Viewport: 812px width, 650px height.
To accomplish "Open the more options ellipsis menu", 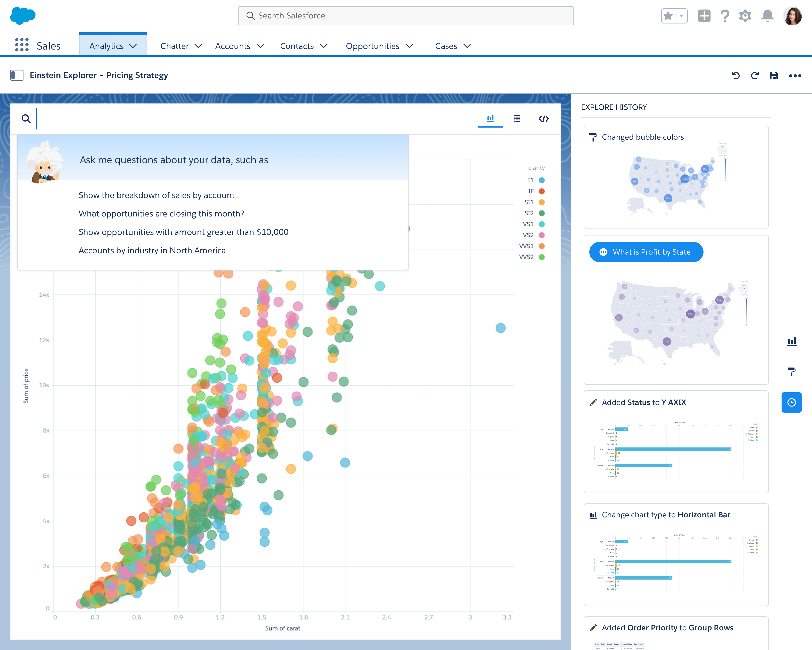I will pos(795,76).
